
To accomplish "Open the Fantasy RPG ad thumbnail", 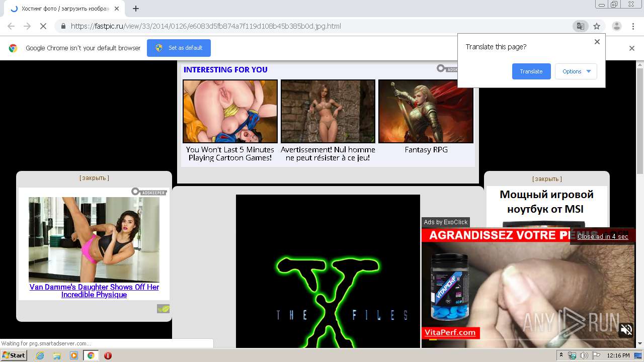I will click(426, 111).
